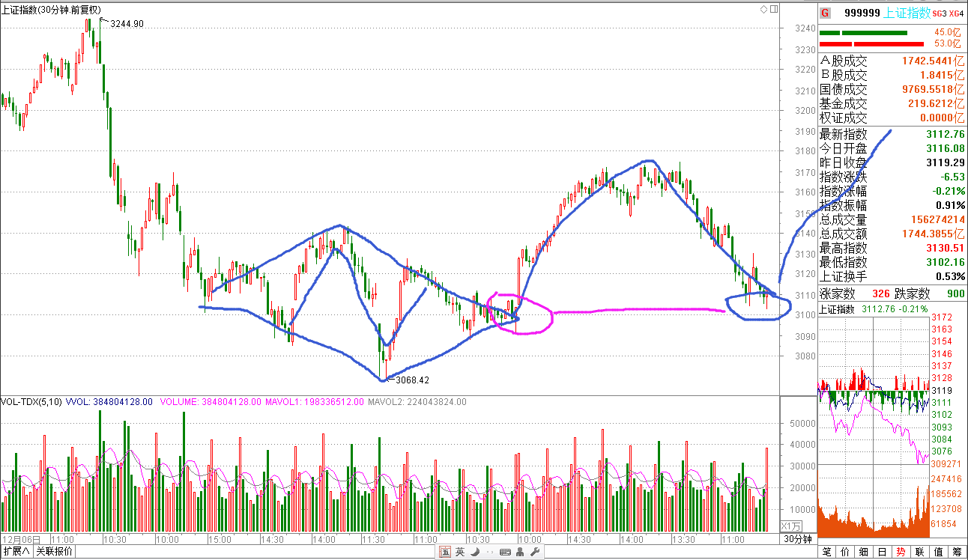Click the XG4 signal marker
This screenshot has height=560, width=968.
coord(956,13)
